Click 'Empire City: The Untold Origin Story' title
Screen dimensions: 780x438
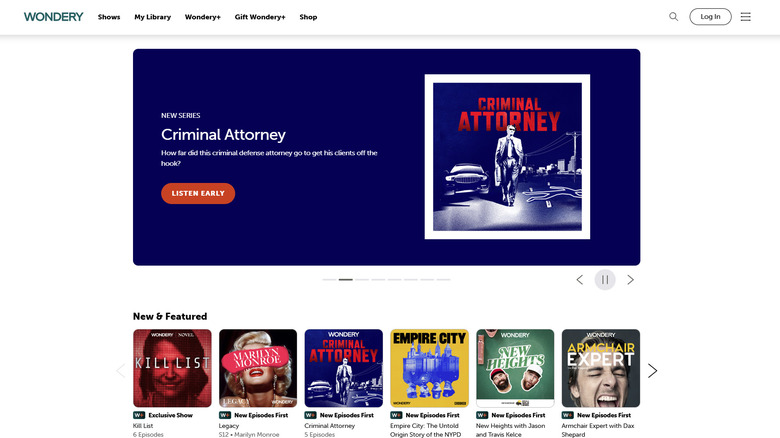coord(425,430)
